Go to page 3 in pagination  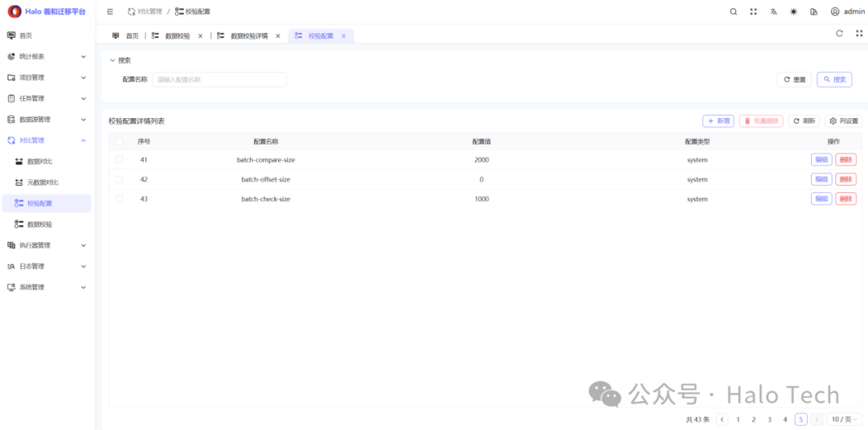(769, 420)
